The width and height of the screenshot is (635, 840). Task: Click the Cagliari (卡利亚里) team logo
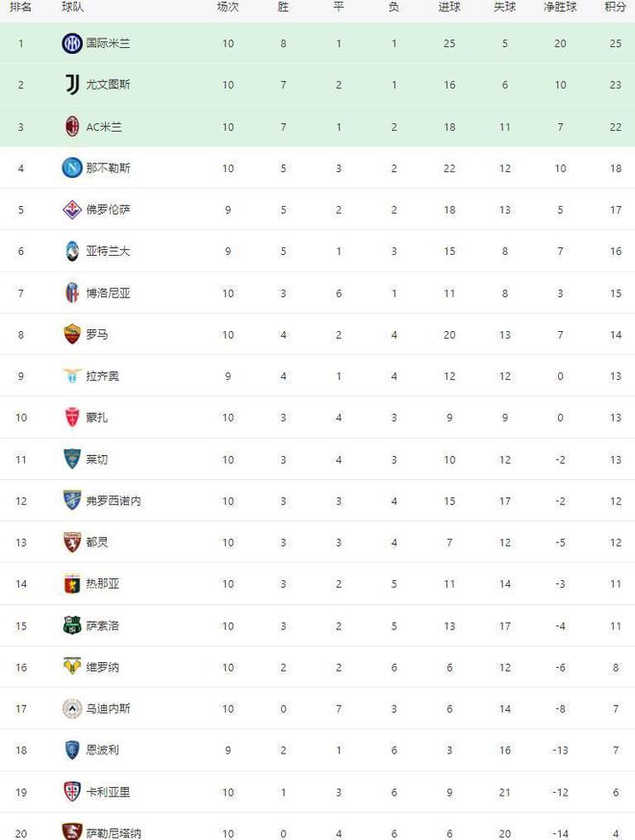pyautogui.click(x=72, y=792)
